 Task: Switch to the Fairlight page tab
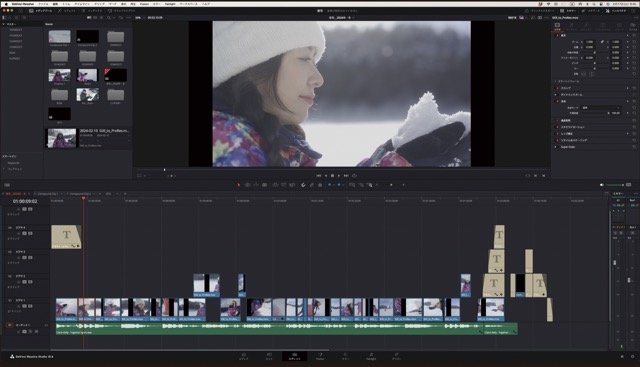point(371,356)
